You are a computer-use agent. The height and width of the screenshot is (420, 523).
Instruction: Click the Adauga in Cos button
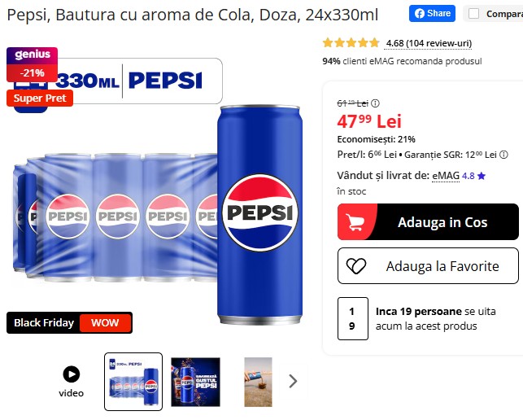click(x=428, y=221)
